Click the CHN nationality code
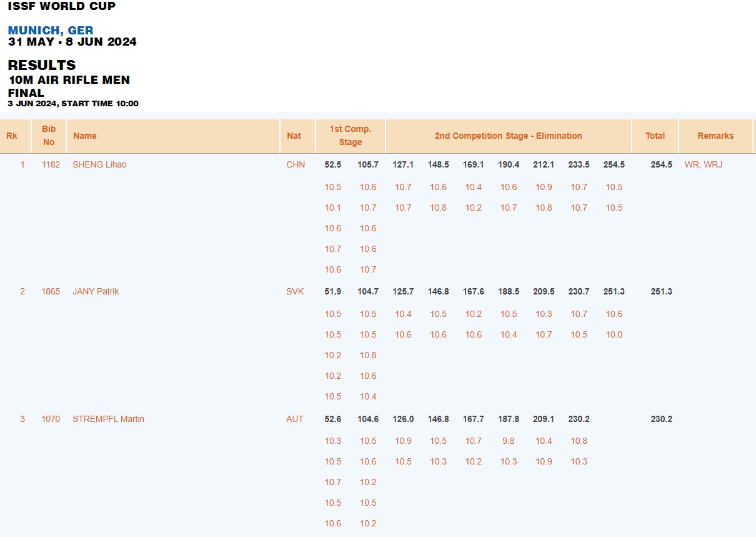 click(296, 164)
